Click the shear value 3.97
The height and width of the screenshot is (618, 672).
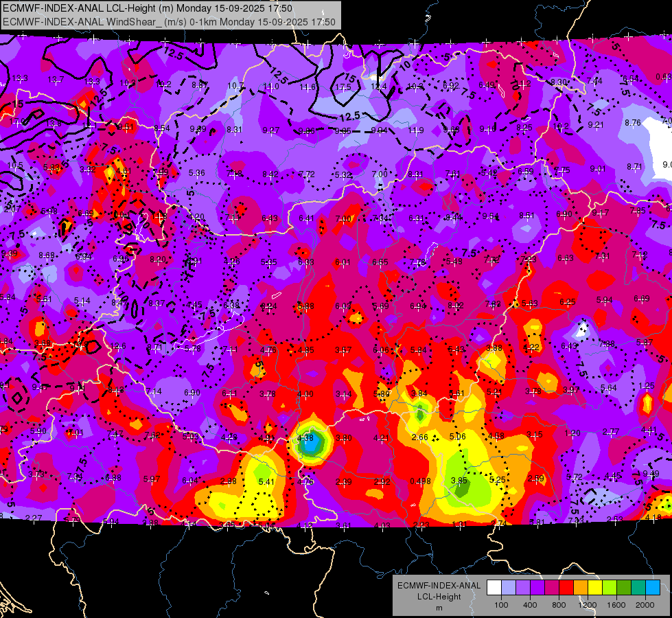point(571,389)
